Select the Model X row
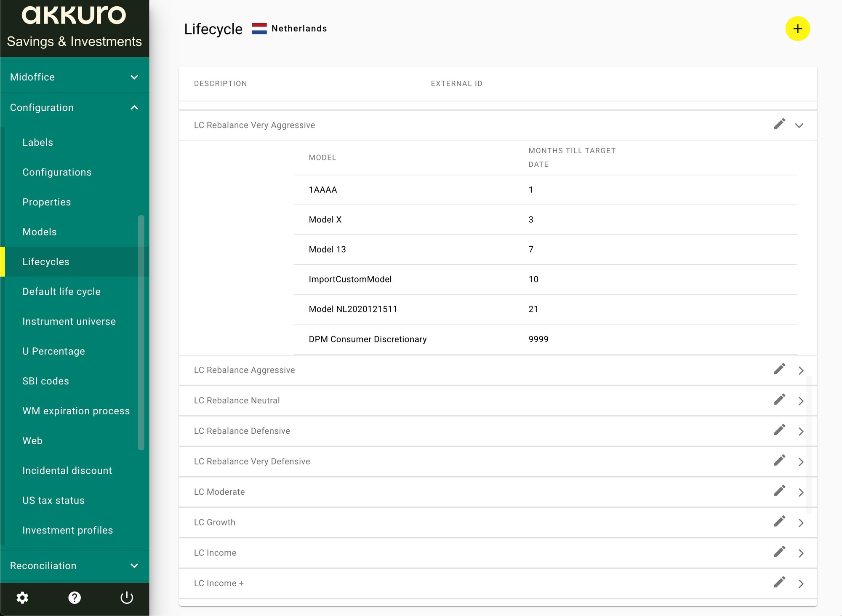The height and width of the screenshot is (616, 842). 545,220
